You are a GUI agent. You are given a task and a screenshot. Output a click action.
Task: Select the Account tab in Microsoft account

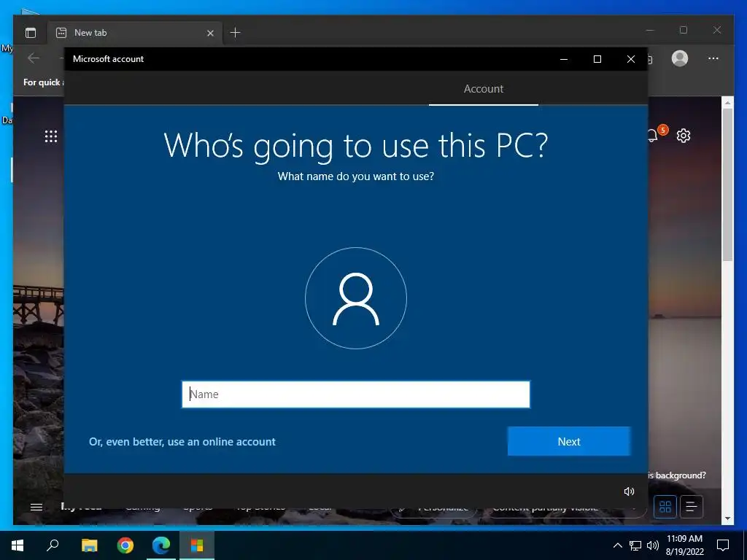(x=484, y=89)
